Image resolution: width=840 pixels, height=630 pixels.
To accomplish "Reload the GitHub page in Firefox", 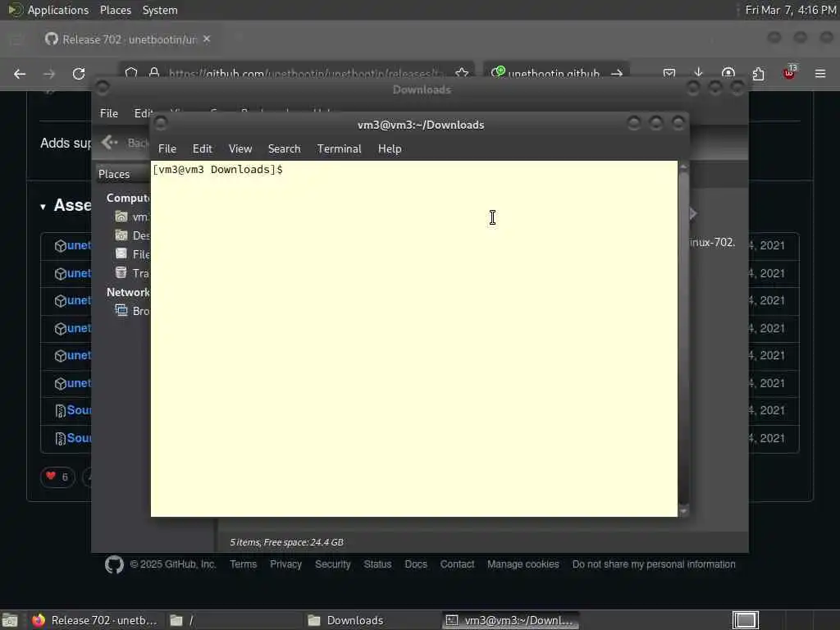I will (x=79, y=74).
